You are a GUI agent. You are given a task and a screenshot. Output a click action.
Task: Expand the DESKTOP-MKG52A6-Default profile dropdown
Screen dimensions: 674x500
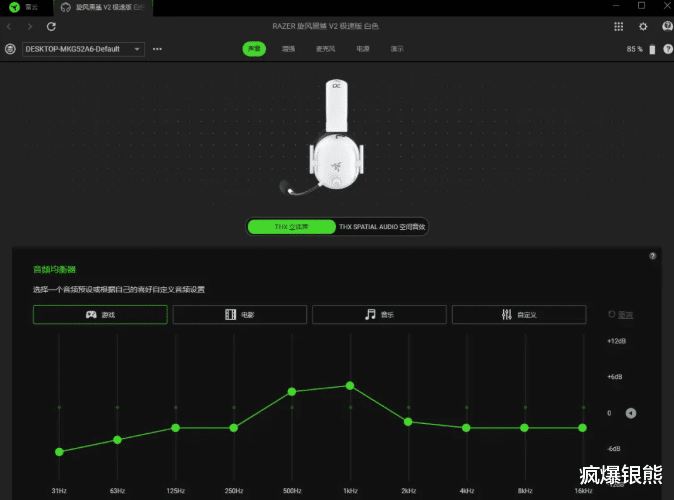(83, 49)
